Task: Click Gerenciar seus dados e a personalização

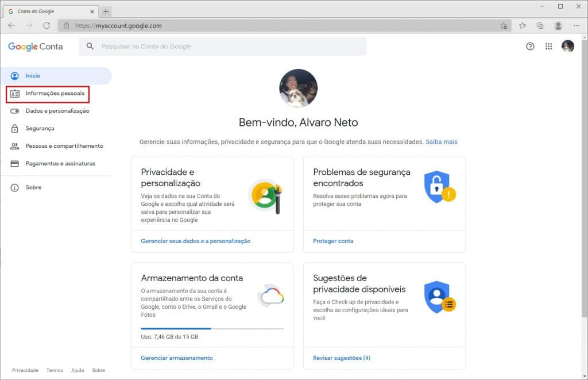Action: (195, 241)
